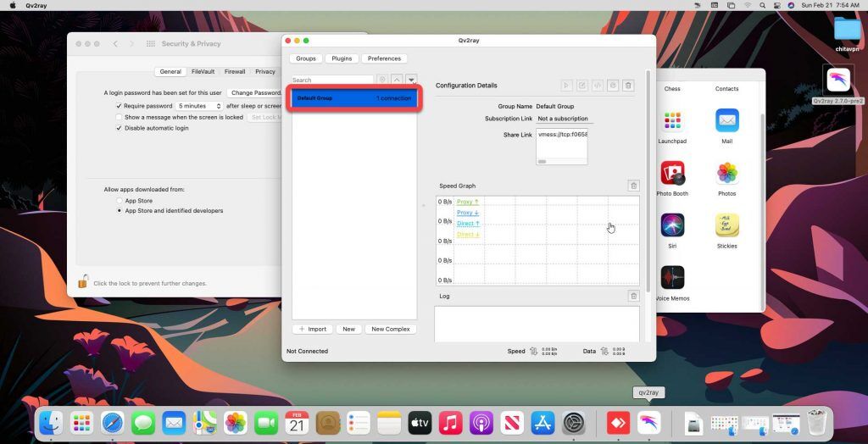Open the 5 minutes password delay dropdown
The width and height of the screenshot is (868, 444).
pyautogui.click(x=200, y=106)
